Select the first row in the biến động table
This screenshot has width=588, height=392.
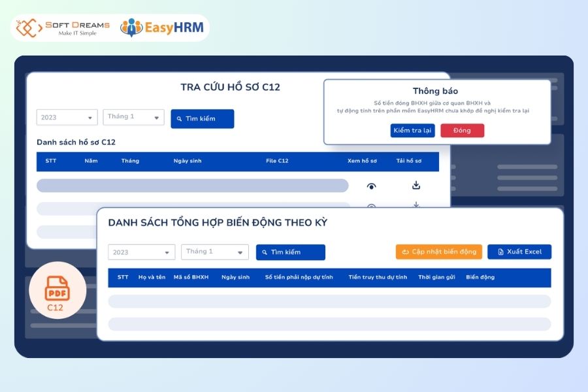pyautogui.click(x=330, y=301)
